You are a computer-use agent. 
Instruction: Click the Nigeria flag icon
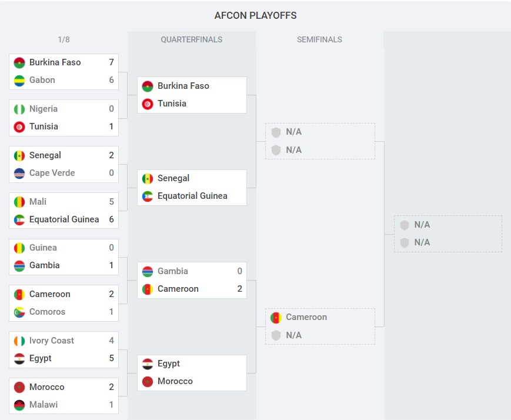(19, 109)
